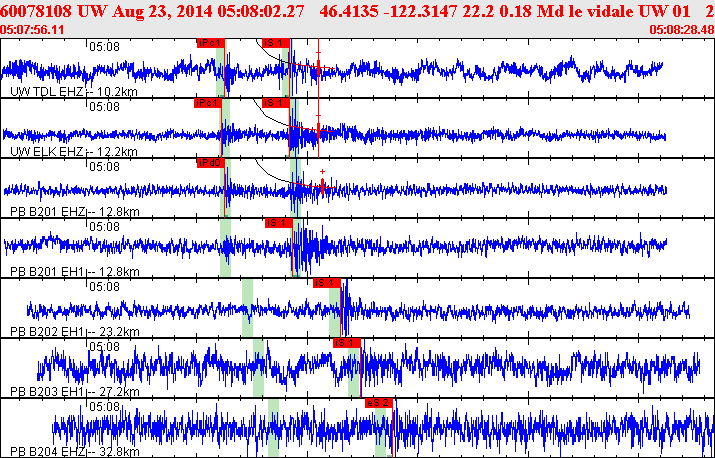Click the 05:08 time tick on the TDL trace
Image resolution: width=715 pixels, height=458 pixels.
[104, 47]
